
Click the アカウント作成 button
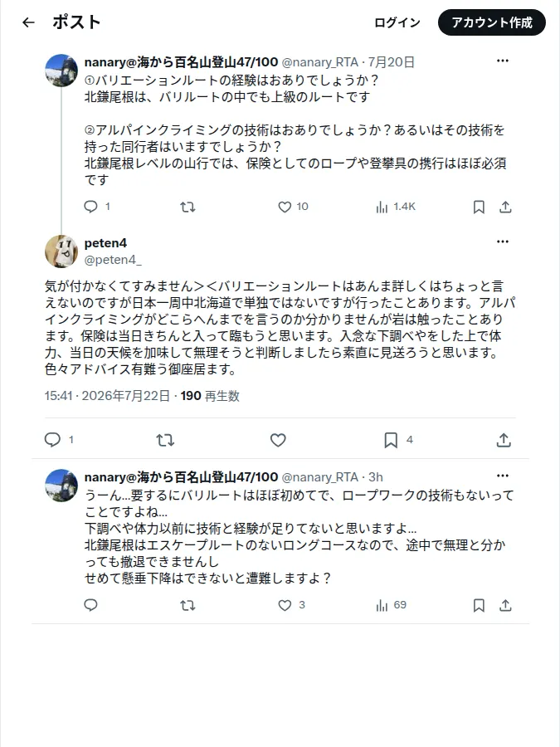coord(491,22)
